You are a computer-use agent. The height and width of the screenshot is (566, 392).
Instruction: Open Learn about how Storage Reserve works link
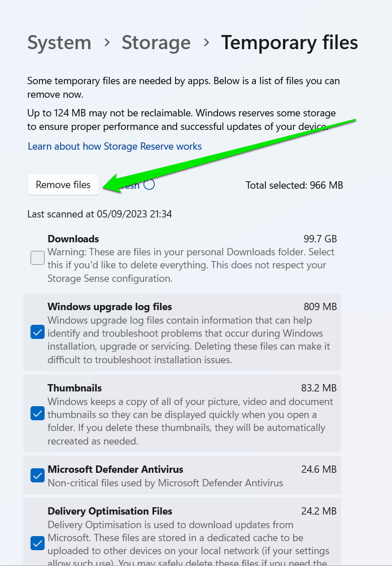115,146
